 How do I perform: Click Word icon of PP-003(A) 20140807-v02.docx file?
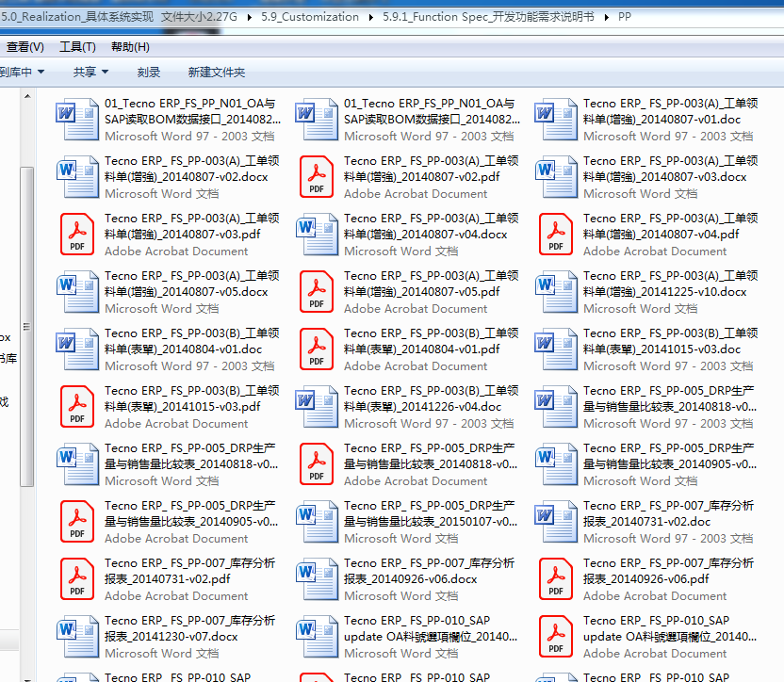pyautogui.click(x=77, y=176)
